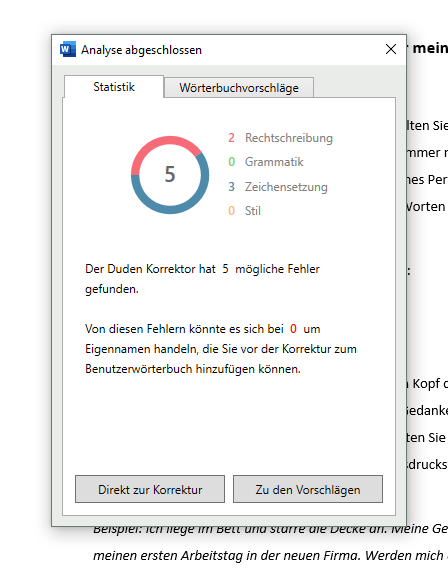This screenshot has height=574, width=448.
Task: Click the Direkt zur Korrektur button
Action: [150, 489]
